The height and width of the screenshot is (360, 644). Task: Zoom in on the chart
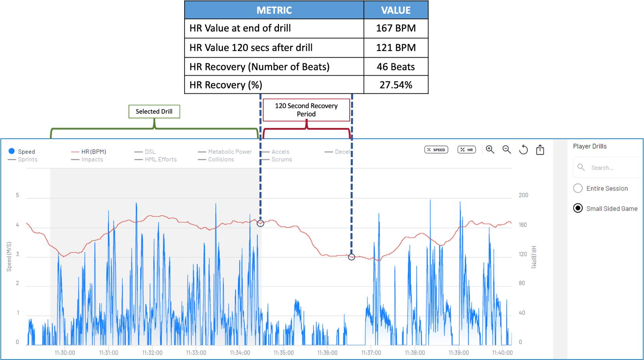click(x=490, y=149)
